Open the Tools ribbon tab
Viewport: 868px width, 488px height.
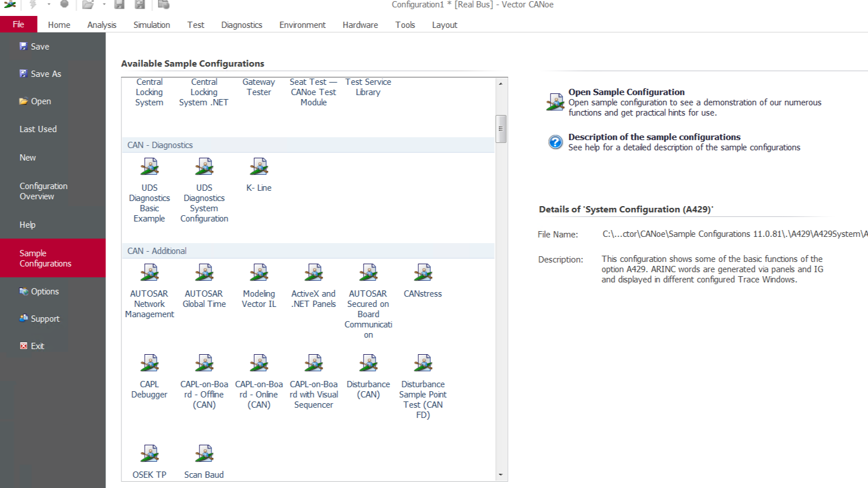click(x=405, y=25)
